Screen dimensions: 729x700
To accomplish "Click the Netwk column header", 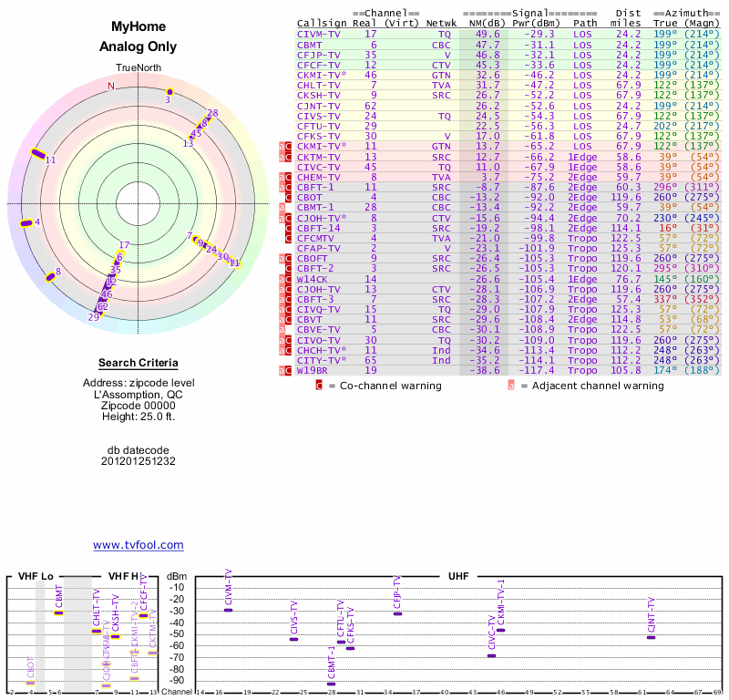I will coord(441,23).
